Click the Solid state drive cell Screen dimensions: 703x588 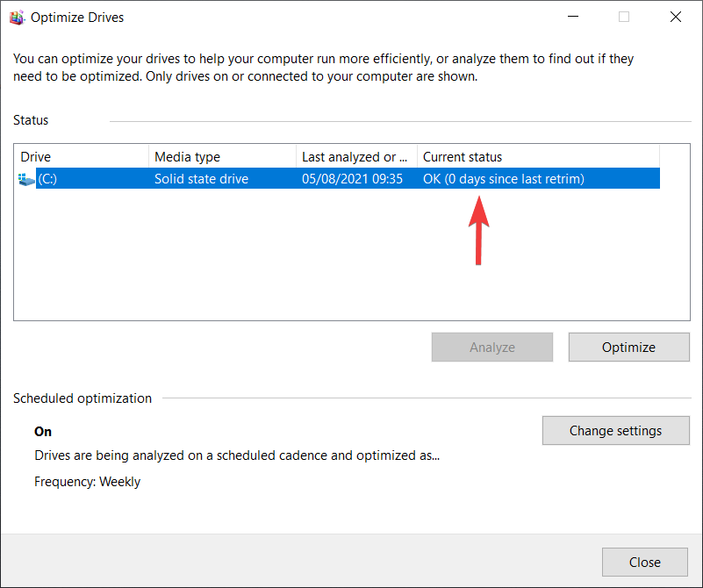pos(201,179)
